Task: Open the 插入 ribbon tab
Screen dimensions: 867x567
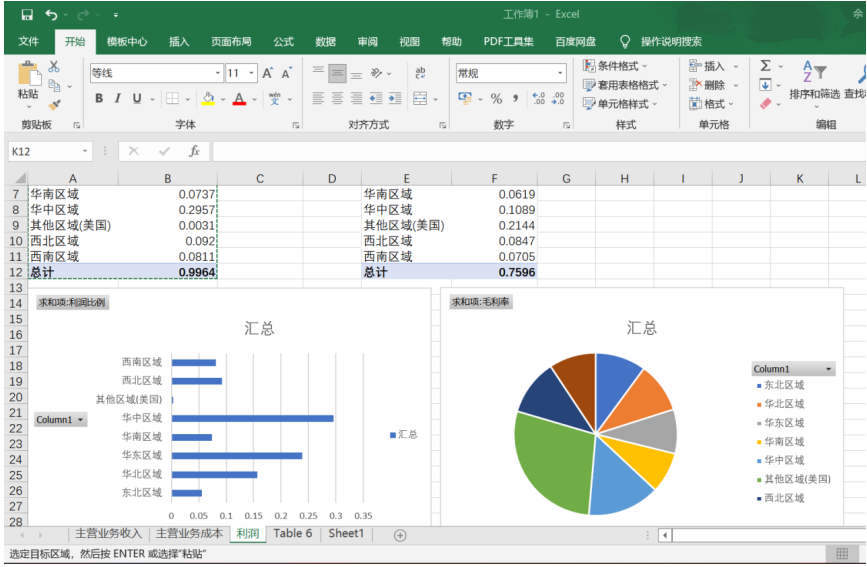Action: (179, 41)
